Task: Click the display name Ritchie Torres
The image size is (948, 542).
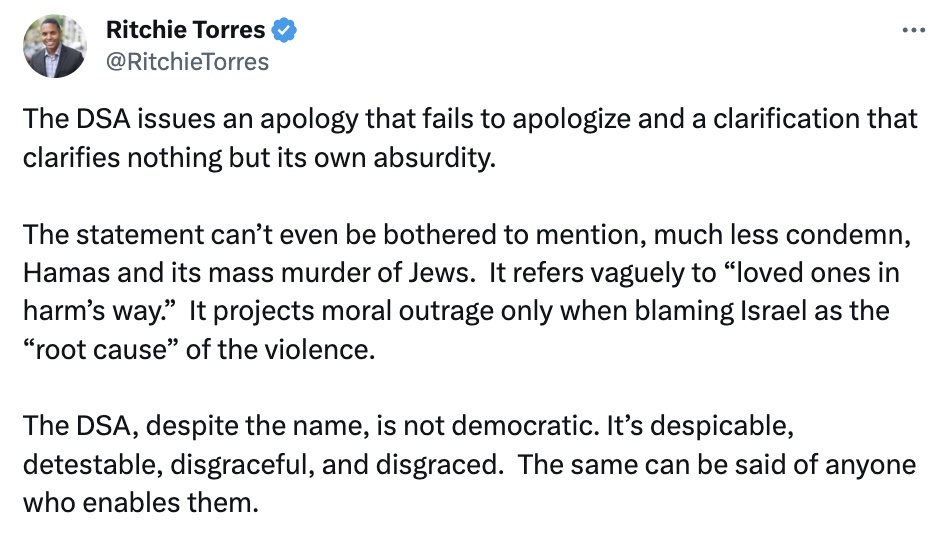Action: coord(186,30)
